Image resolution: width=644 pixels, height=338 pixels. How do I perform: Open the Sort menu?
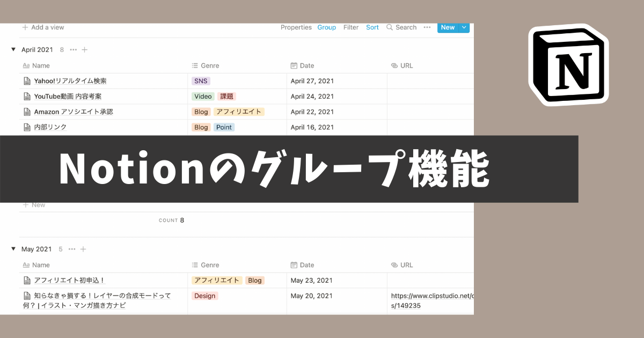(x=372, y=27)
